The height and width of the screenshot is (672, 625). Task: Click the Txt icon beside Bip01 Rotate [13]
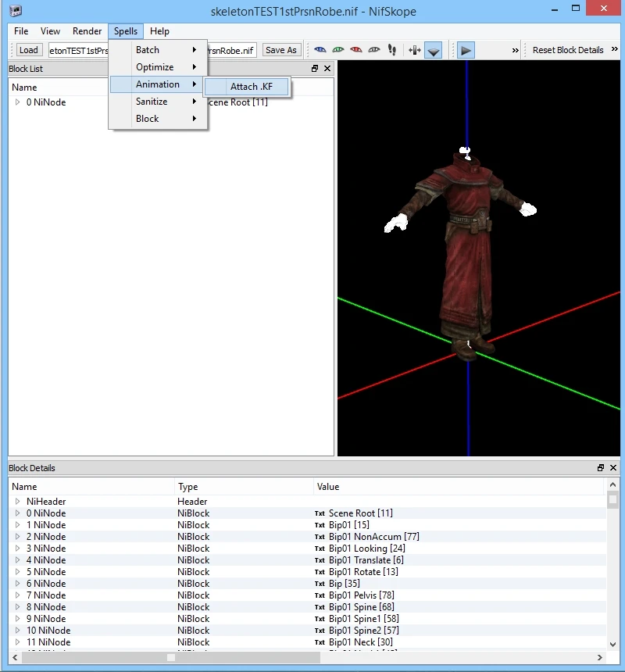coord(320,572)
